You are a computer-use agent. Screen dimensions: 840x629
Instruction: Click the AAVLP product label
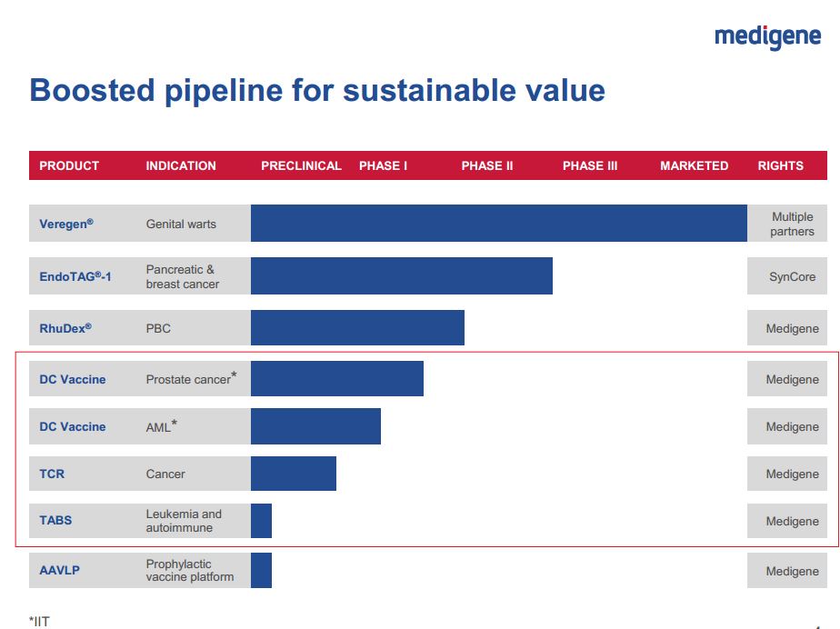pos(59,571)
